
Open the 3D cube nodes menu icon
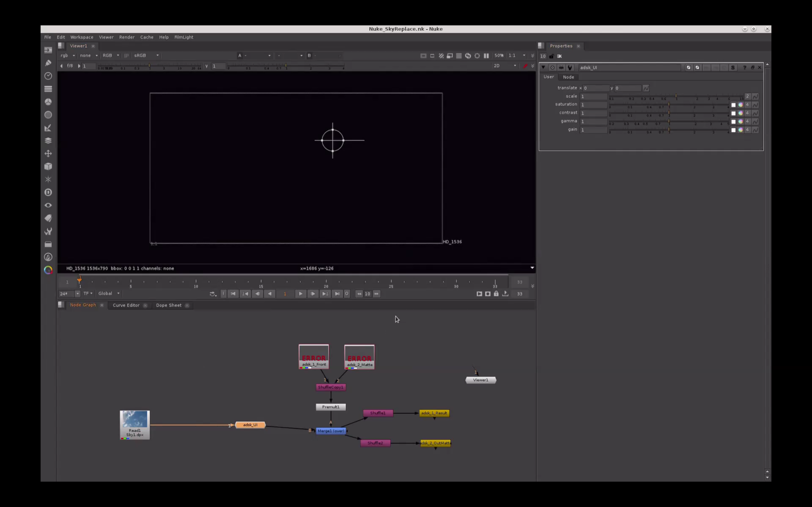click(48, 167)
